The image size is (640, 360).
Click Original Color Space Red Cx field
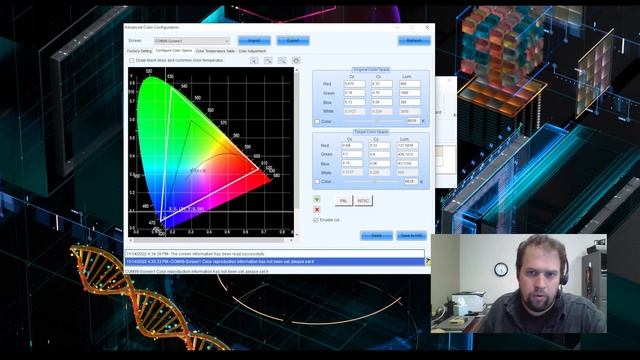[x=354, y=84]
